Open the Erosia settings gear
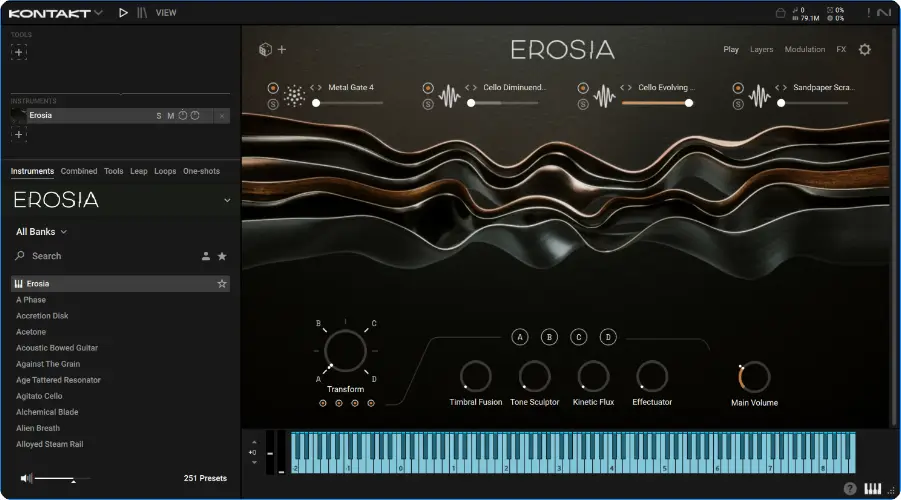Image resolution: width=901 pixels, height=500 pixels. tap(865, 49)
